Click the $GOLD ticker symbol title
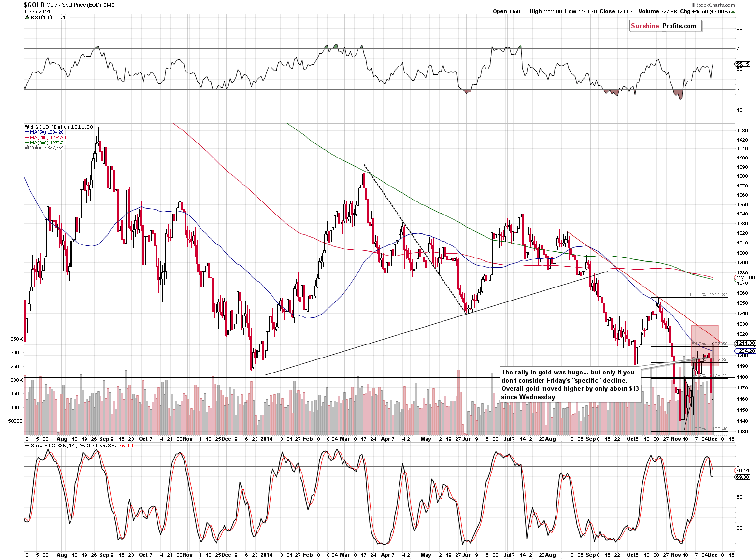The height and width of the screenshot is (559, 756). (34, 5)
